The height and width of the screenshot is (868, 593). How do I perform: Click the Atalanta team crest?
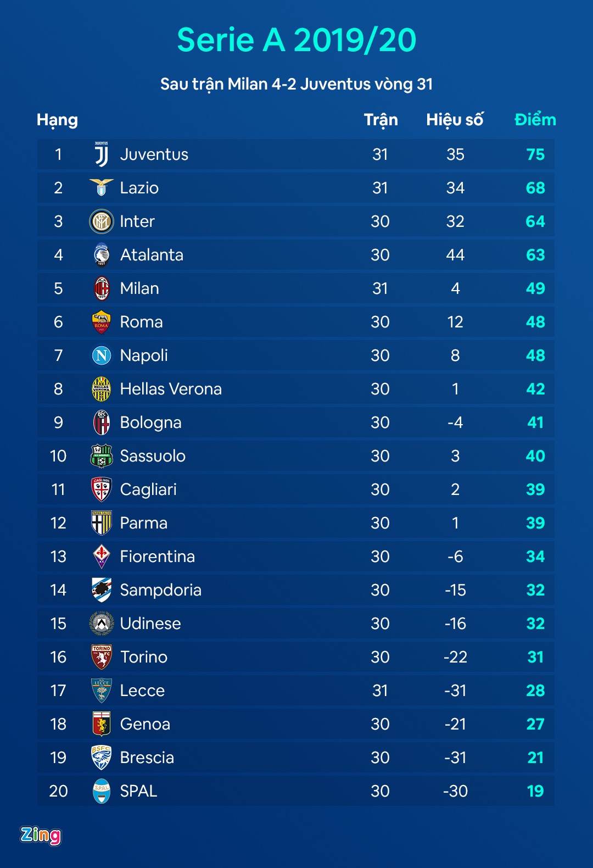[102, 255]
